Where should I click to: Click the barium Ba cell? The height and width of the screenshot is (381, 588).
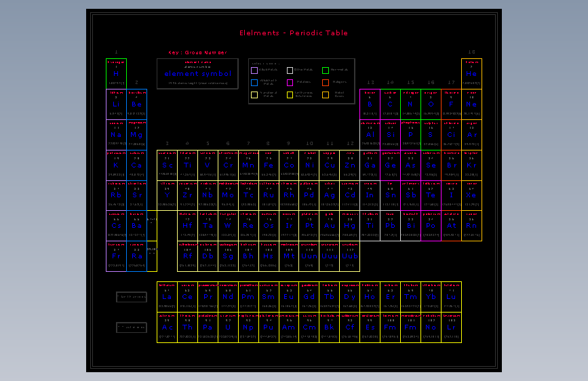pos(136,226)
